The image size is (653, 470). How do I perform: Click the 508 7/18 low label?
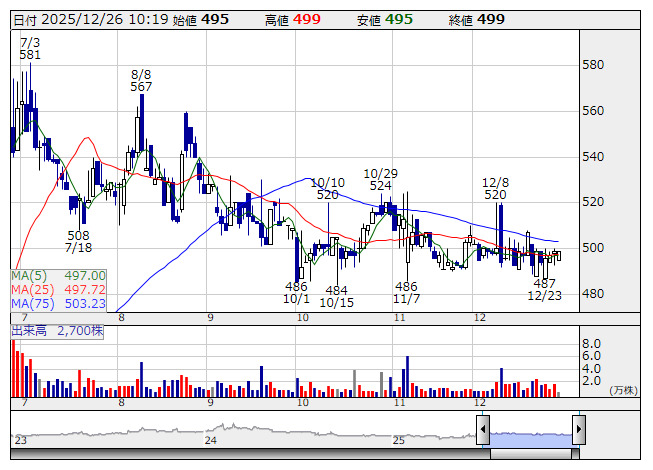point(79,241)
